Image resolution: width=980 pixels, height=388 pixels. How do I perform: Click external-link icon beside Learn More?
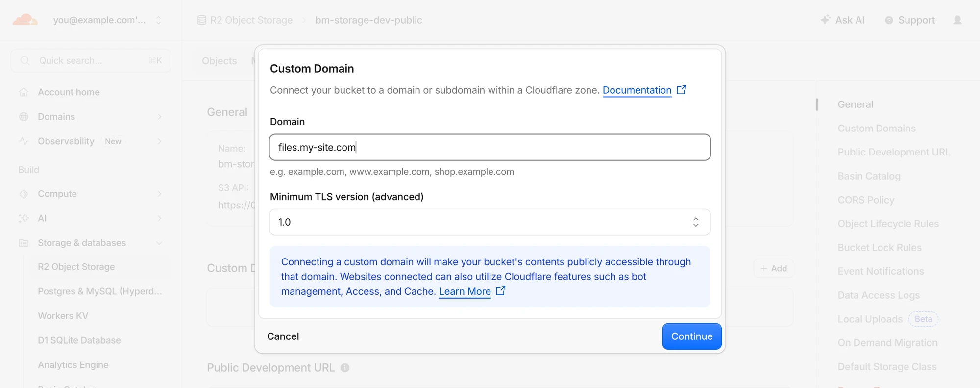click(500, 291)
